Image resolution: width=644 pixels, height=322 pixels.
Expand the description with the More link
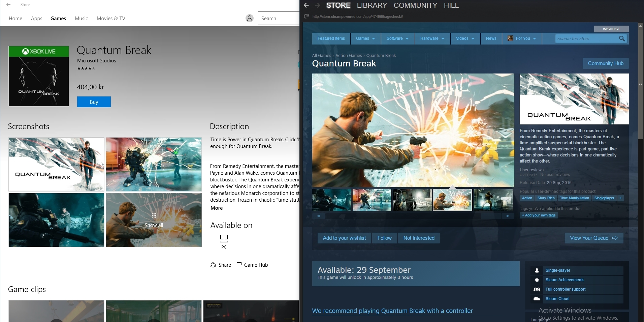tap(217, 208)
